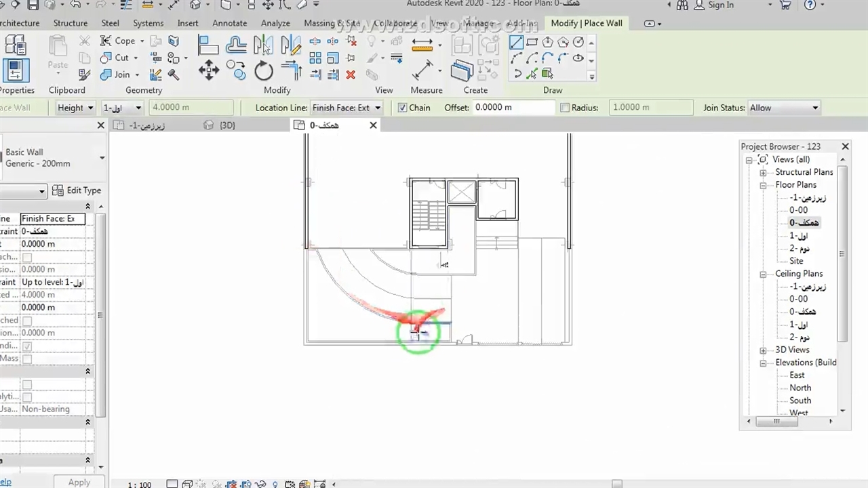Screen dimensions: 868x488
Task: Click the Circle draw tool
Action: (x=578, y=42)
